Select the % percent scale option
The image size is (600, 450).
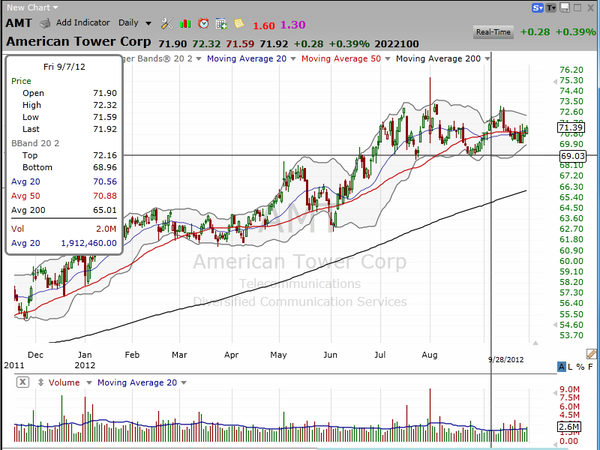pyautogui.click(x=580, y=367)
